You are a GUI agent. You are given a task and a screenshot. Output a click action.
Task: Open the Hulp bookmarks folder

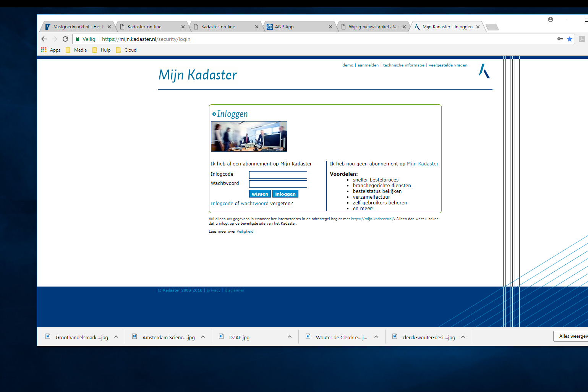[101, 50]
